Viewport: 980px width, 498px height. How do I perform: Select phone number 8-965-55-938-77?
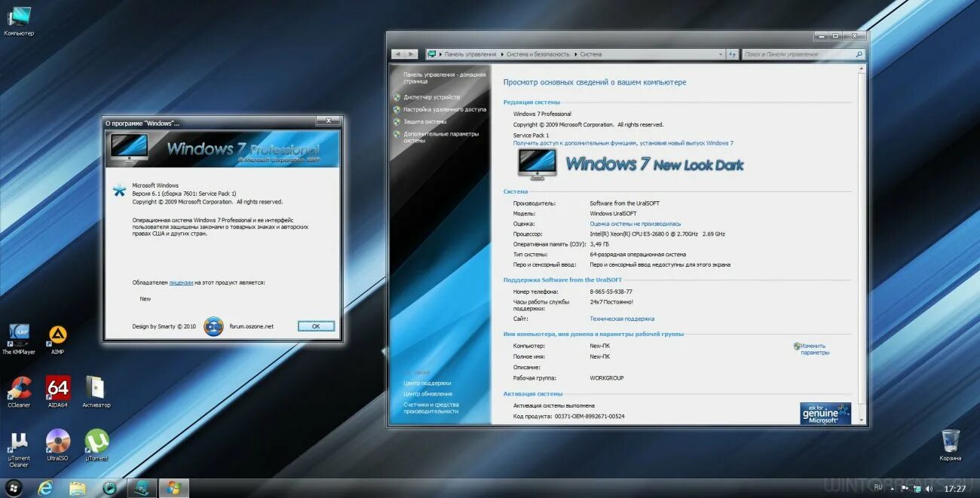pos(611,292)
